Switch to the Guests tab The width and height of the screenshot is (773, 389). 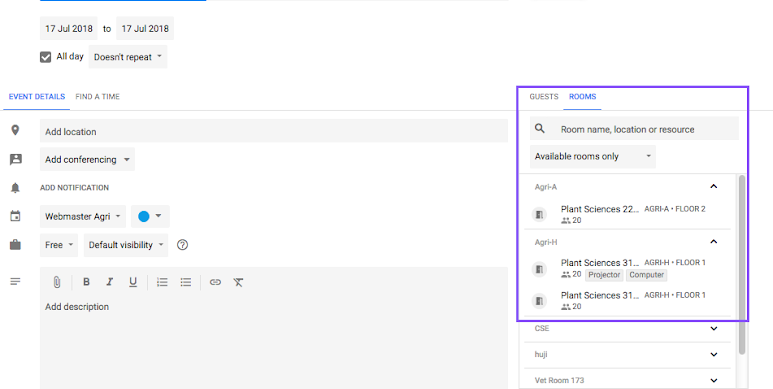[x=544, y=97]
